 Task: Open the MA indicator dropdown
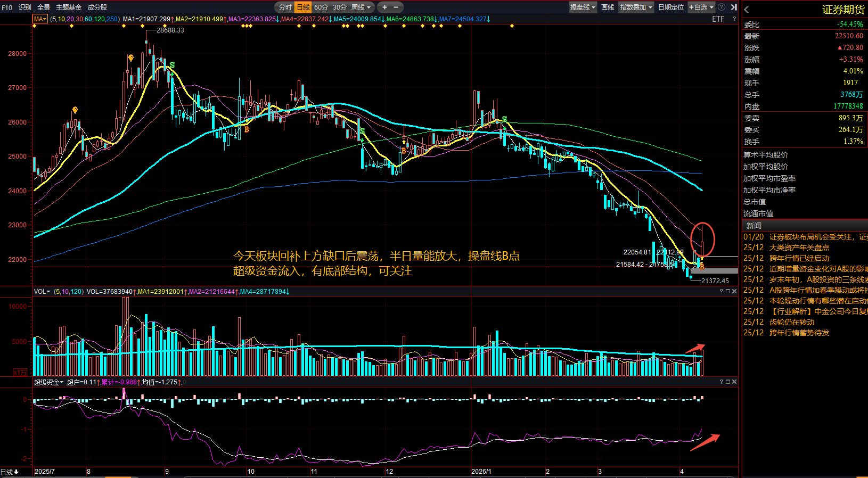(x=40, y=19)
